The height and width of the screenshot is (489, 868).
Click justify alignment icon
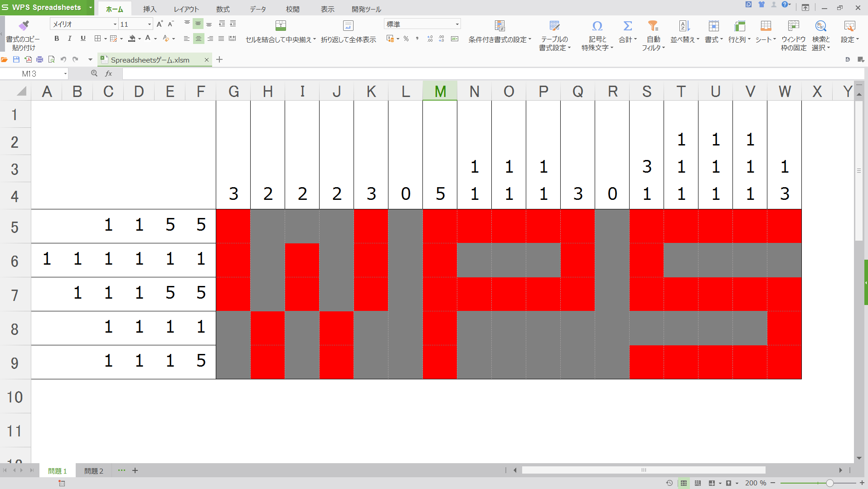pyautogui.click(x=221, y=39)
